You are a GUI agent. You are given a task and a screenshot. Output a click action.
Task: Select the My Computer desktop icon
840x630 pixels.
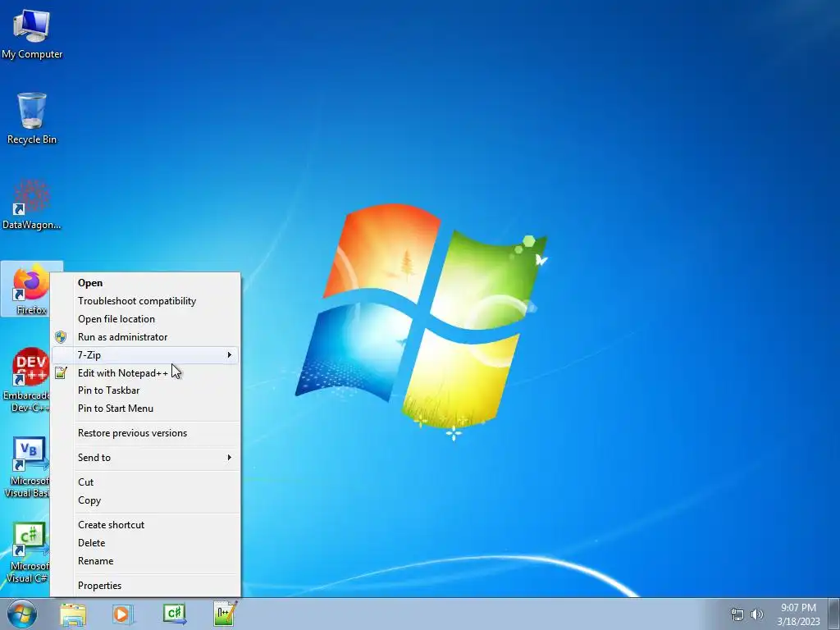[x=32, y=34]
